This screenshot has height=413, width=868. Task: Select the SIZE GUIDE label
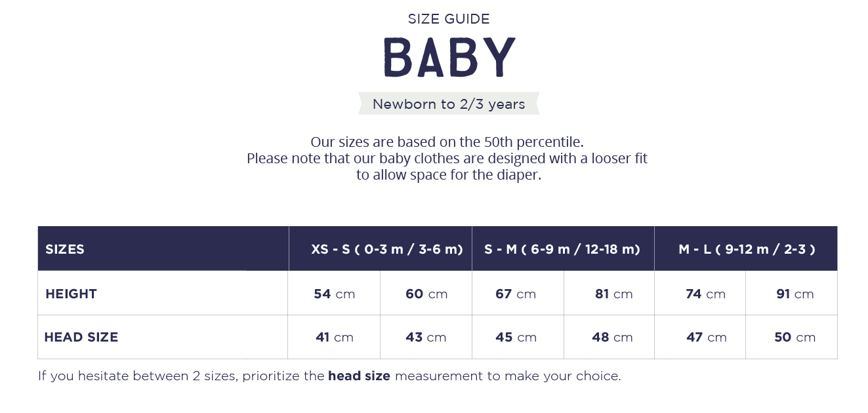(x=449, y=19)
